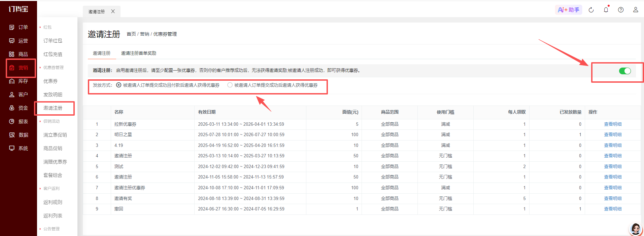
Task: View details for 邀请有奖 row
Action: (613, 198)
